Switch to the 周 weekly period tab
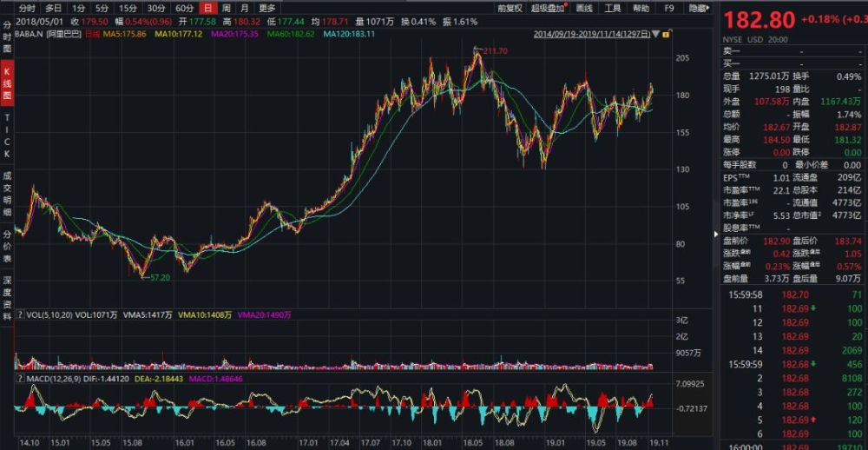This screenshot has width=868, height=450. pyautogui.click(x=226, y=9)
